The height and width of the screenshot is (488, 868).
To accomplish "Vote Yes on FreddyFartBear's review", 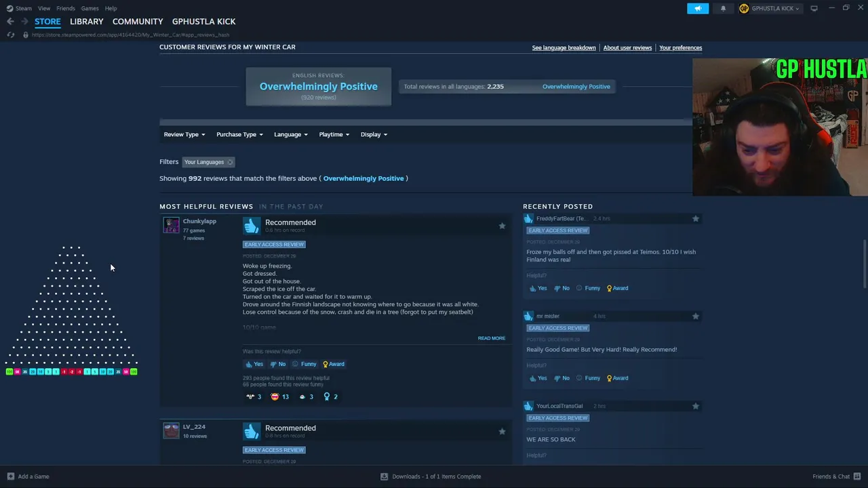I will pos(538,288).
